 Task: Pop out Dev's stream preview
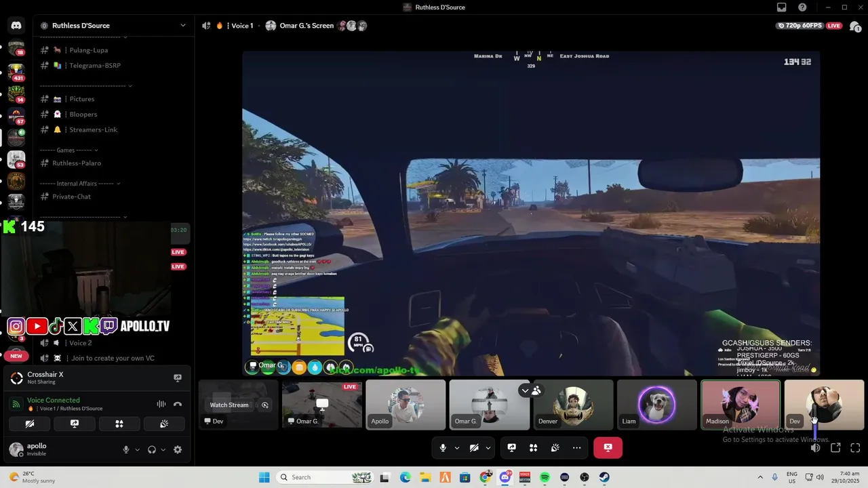(265, 405)
